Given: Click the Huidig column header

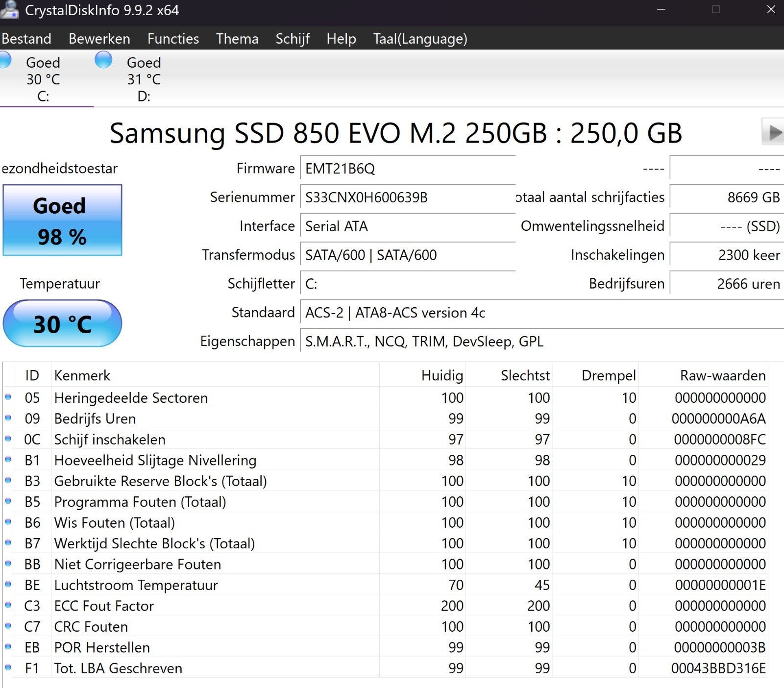Looking at the screenshot, I should point(422,375).
